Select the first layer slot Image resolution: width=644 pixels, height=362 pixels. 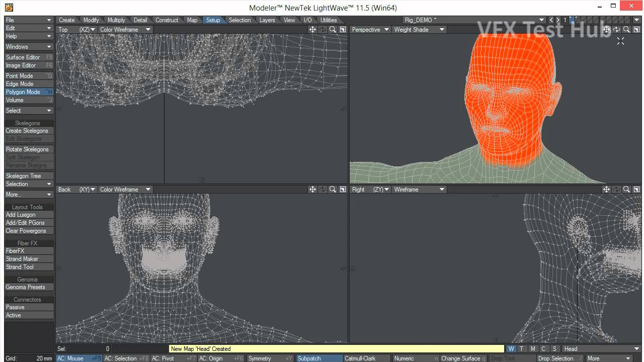(572, 20)
